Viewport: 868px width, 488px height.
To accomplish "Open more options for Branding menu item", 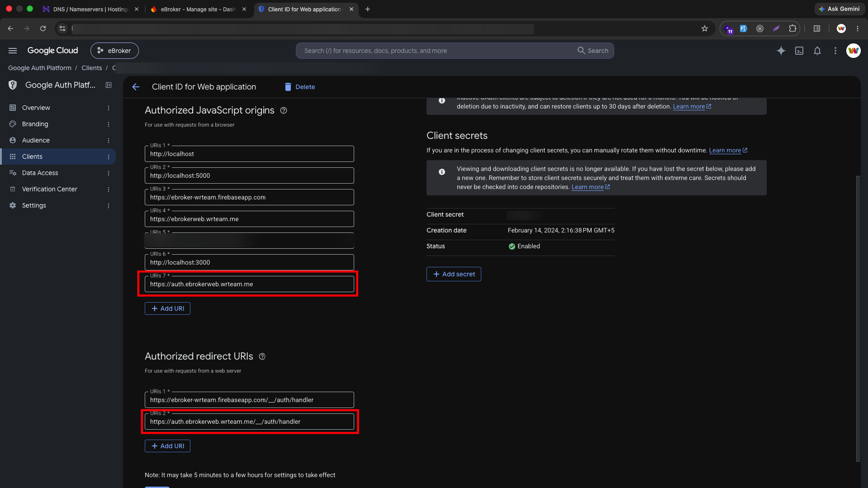I will (x=109, y=124).
